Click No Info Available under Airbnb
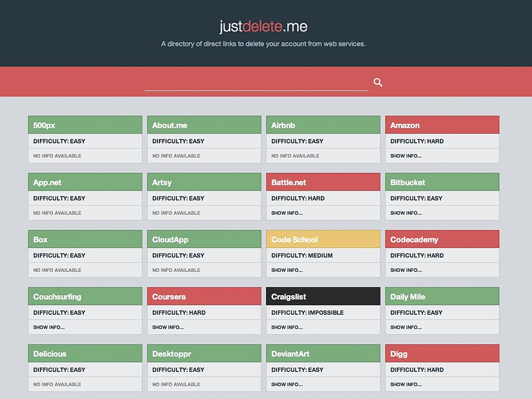 [295, 156]
